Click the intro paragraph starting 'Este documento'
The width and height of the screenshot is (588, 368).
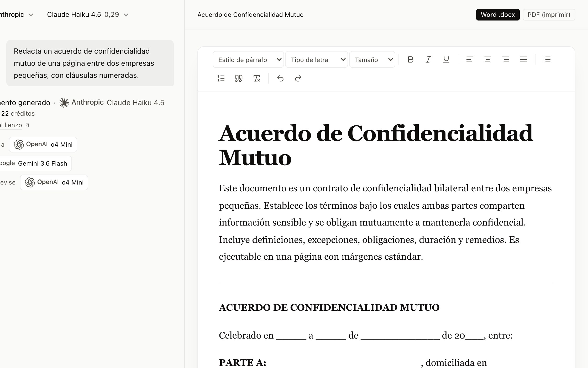[385, 222]
